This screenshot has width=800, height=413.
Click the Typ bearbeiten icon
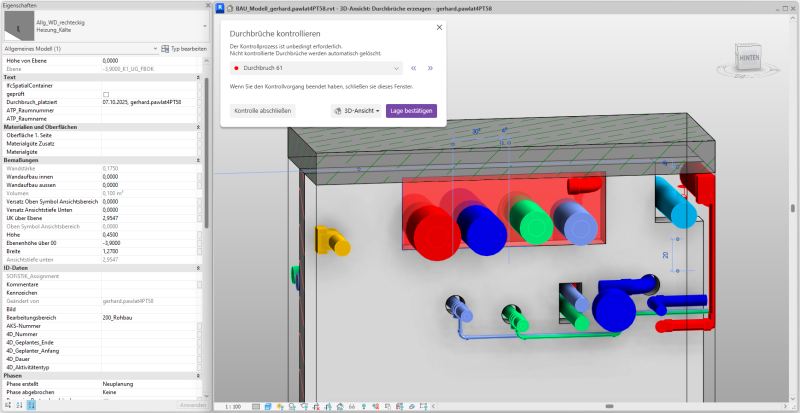(x=165, y=48)
